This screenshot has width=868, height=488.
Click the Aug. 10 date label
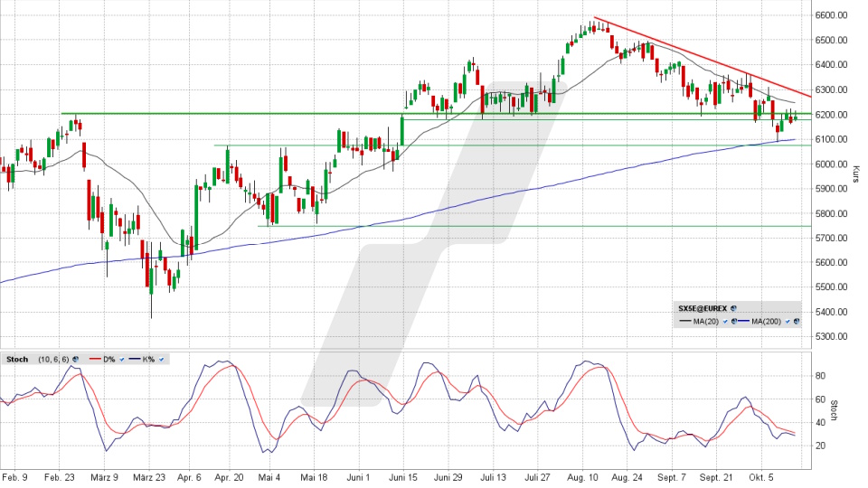583,477
